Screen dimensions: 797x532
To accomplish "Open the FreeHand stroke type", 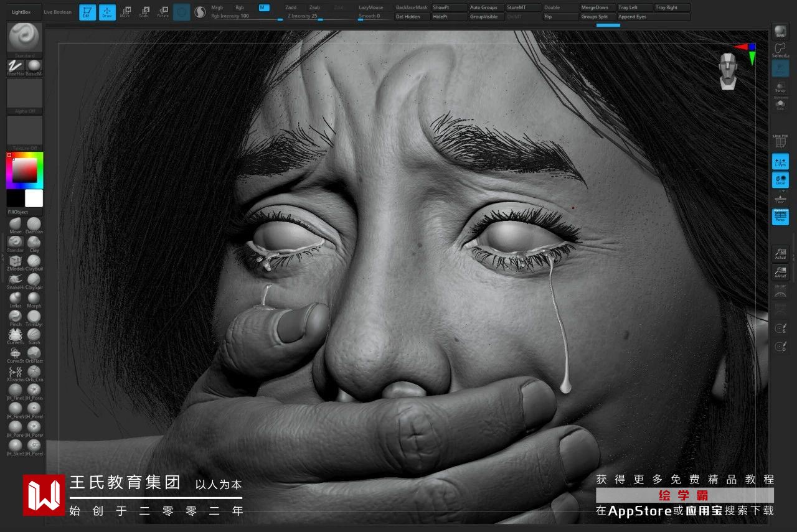I will (x=16, y=68).
